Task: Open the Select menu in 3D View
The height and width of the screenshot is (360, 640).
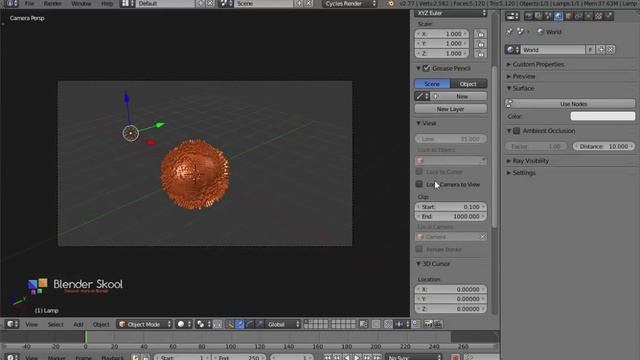Action: (x=56, y=324)
